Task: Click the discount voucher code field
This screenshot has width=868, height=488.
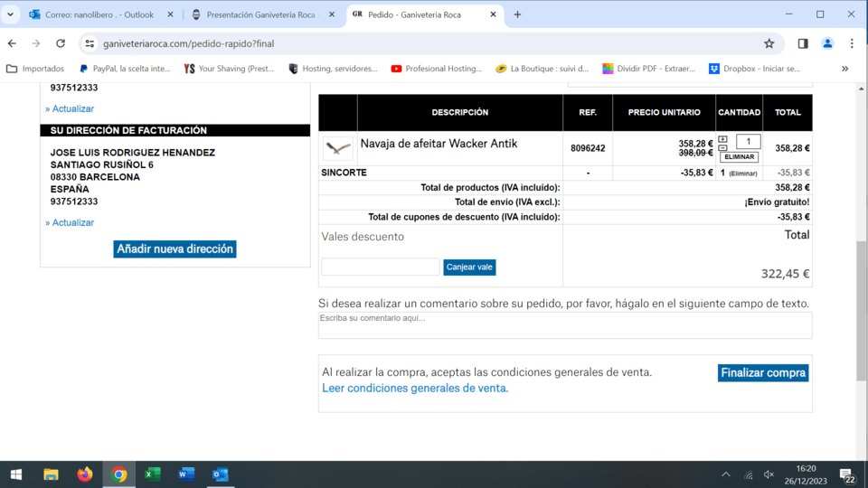Action: 380,267
